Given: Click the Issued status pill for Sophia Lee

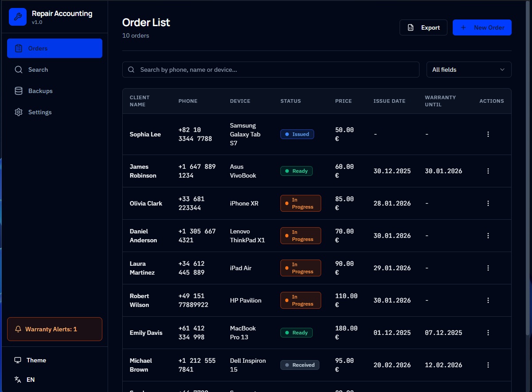Looking at the screenshot, I should [297, 134].
